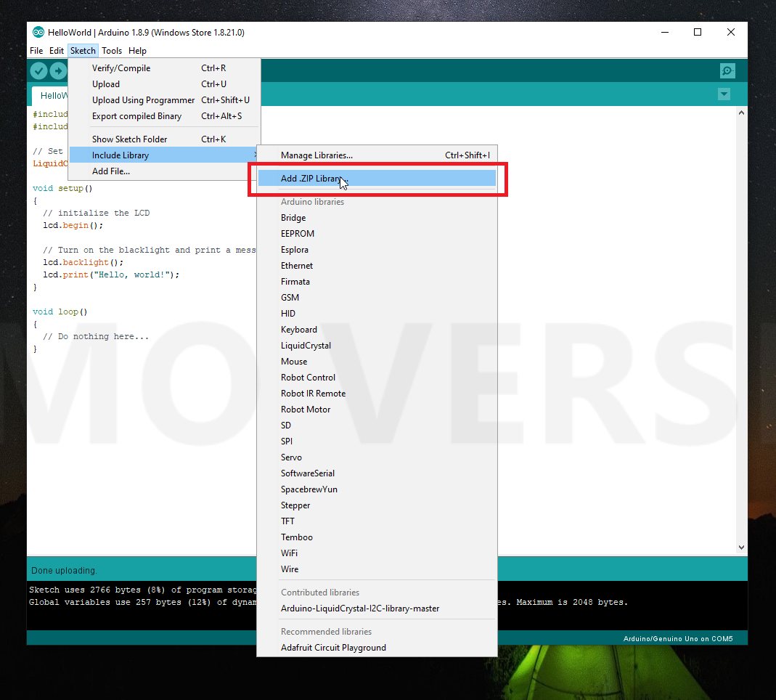Click the Arduino logo in title bar

coord(38,32)
